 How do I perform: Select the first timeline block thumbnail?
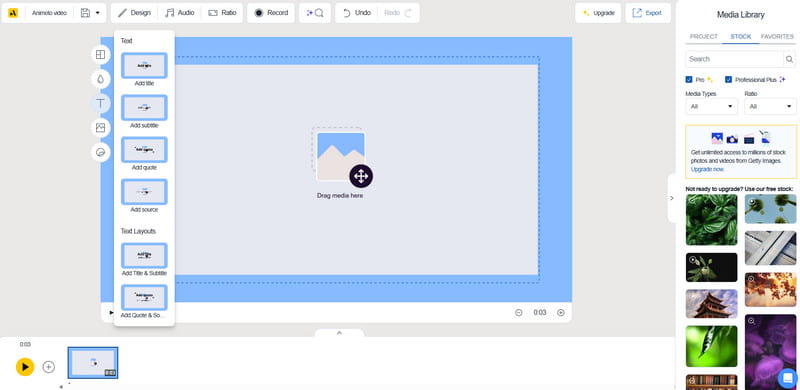click(93, 362)
